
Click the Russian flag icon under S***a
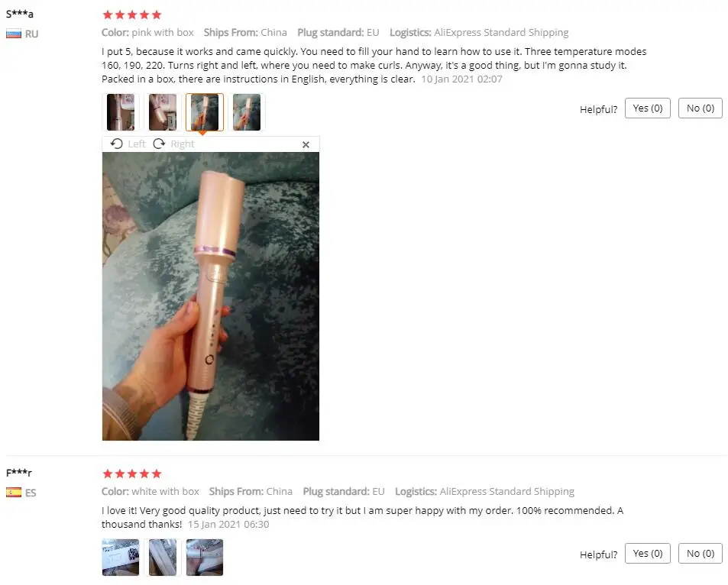coord(14,34)
